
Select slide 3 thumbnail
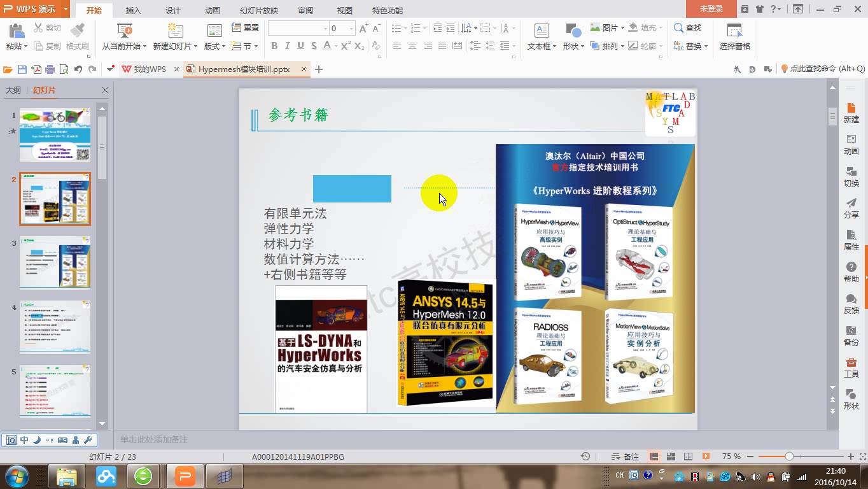pyautogui.click(x=55, y=263)
